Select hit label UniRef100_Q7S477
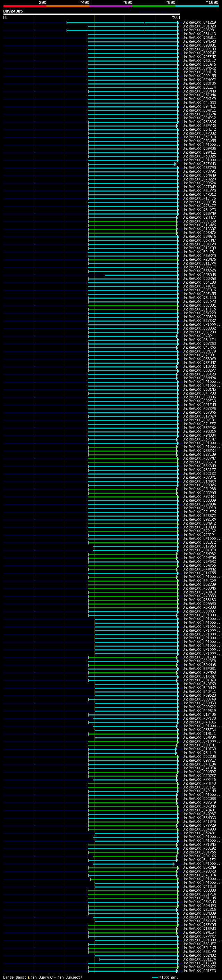 point(199,206)
